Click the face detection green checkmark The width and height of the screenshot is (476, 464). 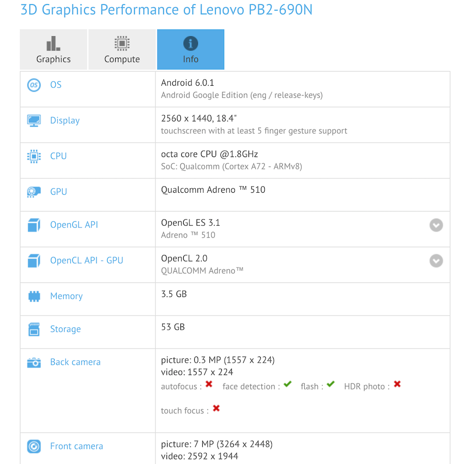point(288,384)
